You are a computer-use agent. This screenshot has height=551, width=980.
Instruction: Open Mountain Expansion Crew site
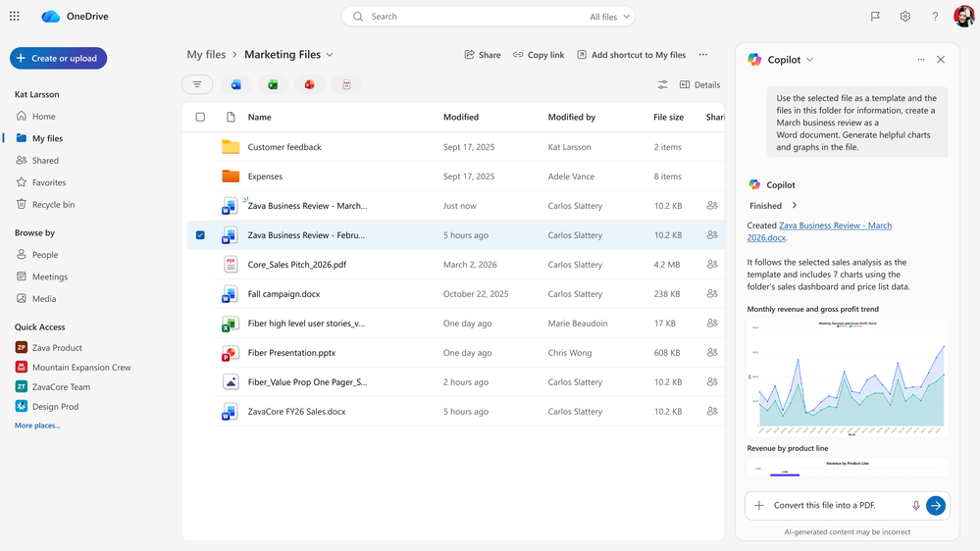click(x=74, y=368)
